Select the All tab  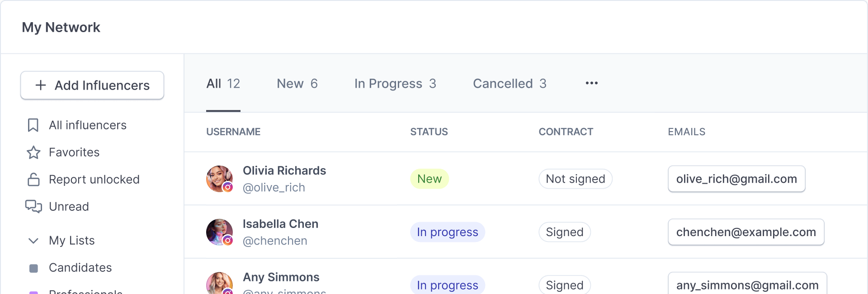[x=223, y=84]
